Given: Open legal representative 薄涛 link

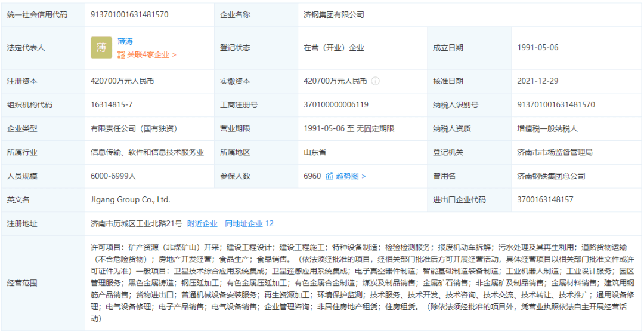Looking at the screenshot, I should tap(125, 41).
